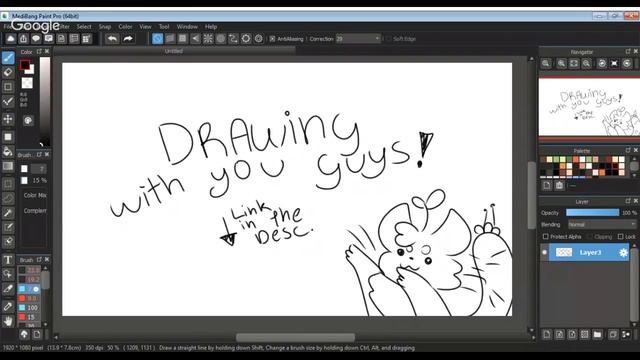Duplicate layer using the copy icon

[x=613, y=335]
